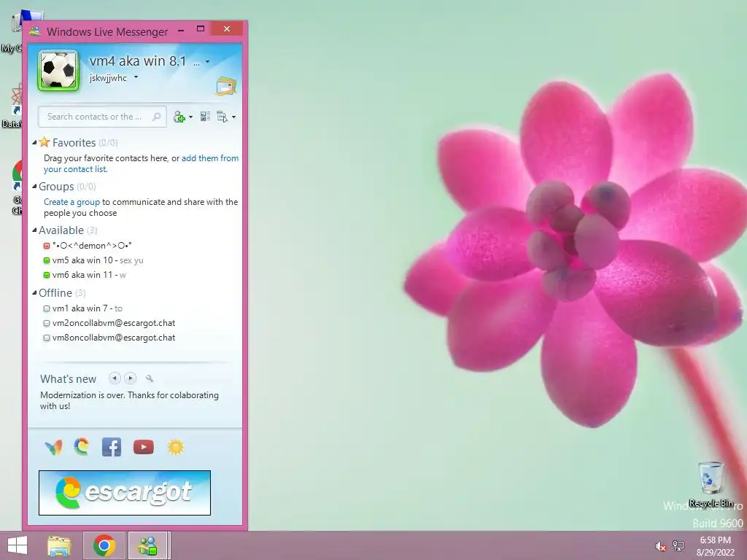Click online status icon beside vm5
The image size is (747, 560).
(47, 260)
